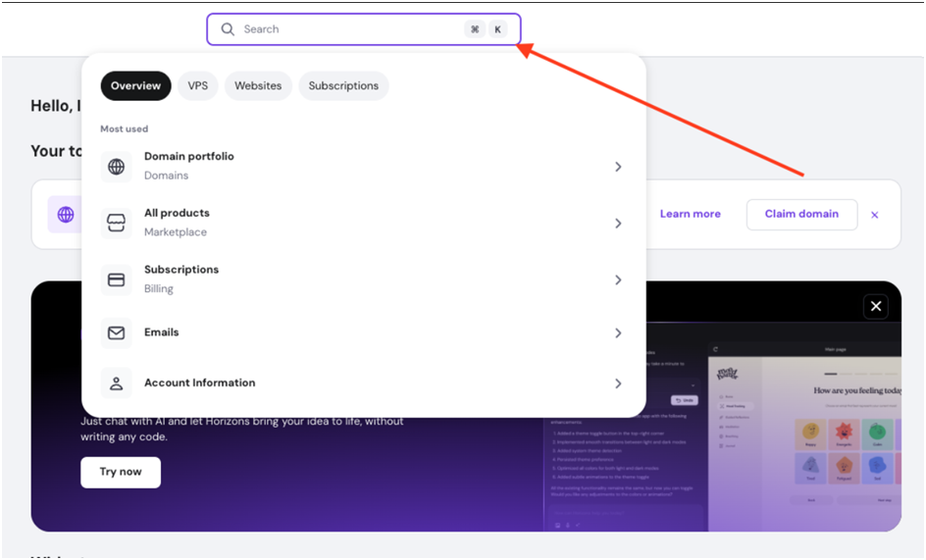Select the Websites tab
Screen dimensions: 926x560
click(258, 86)
